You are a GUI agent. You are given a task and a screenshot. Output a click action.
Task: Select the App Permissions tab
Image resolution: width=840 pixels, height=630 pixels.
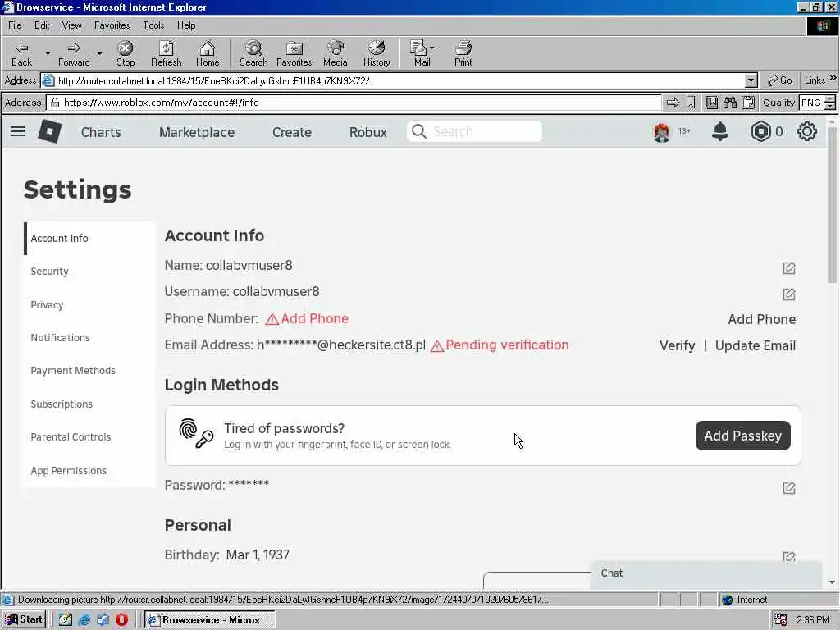89,470
